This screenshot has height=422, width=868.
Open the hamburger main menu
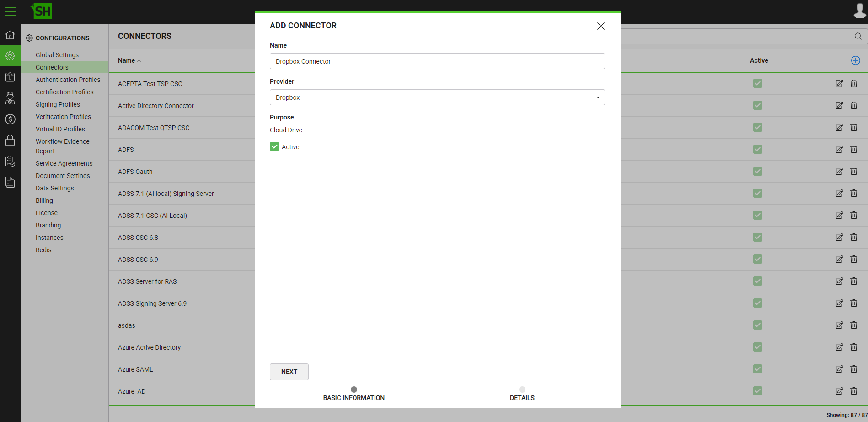tap(10, 11)
